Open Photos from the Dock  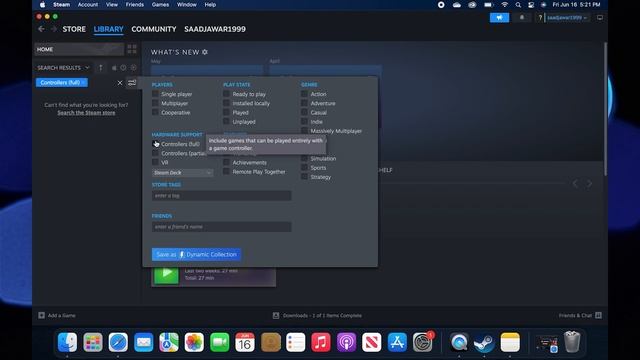pos(194,342)
